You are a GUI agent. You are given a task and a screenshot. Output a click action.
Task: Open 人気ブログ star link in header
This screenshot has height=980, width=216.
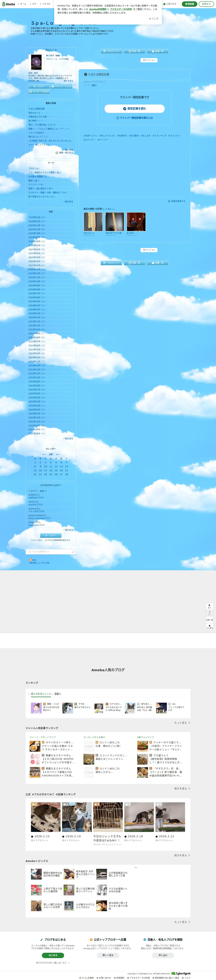click(x=170, y=4)
